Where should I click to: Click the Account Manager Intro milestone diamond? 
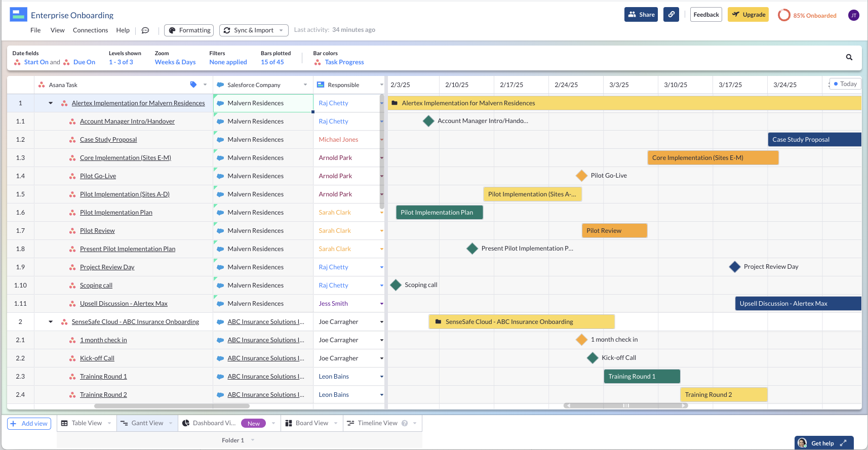(x=428, y=121)
